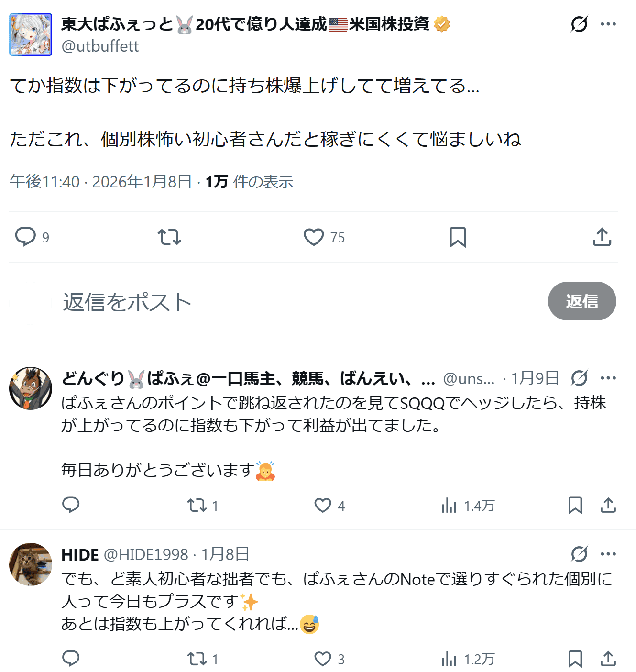Open more options on どんぐり's reply
Image resolution: width=636 pixels, height=672 pixels.
608,378
